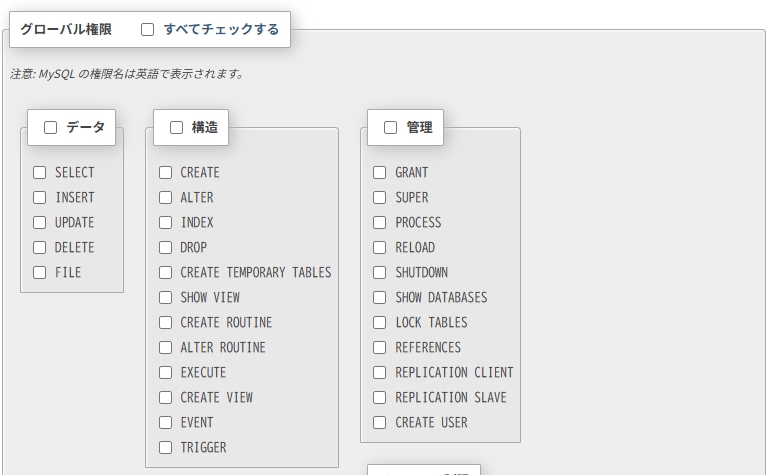Viewport: 766px width, 475px height.
Task: Check CREATE TEMPORARY TABLES privilege
Action: pyautogui.click(x=166, y=273)
